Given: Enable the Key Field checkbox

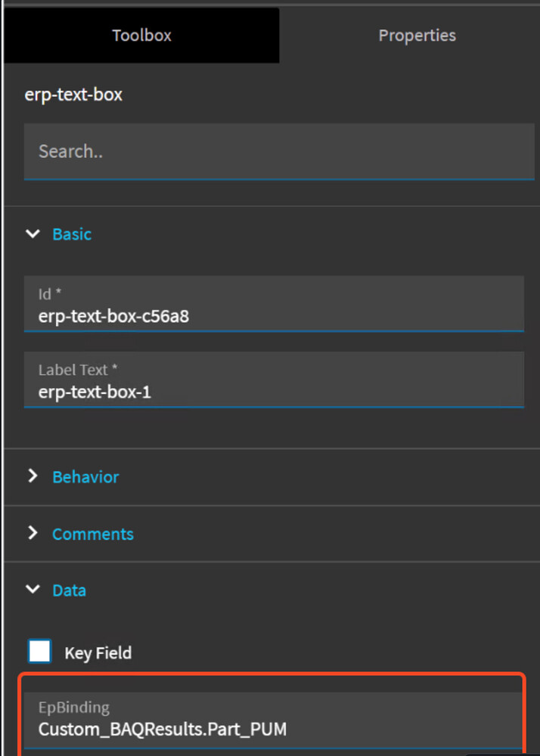Looking at the screenshot, I should click(x=39, y=652).
